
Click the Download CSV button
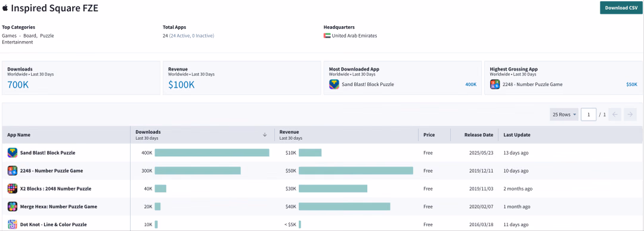point(621,8)
